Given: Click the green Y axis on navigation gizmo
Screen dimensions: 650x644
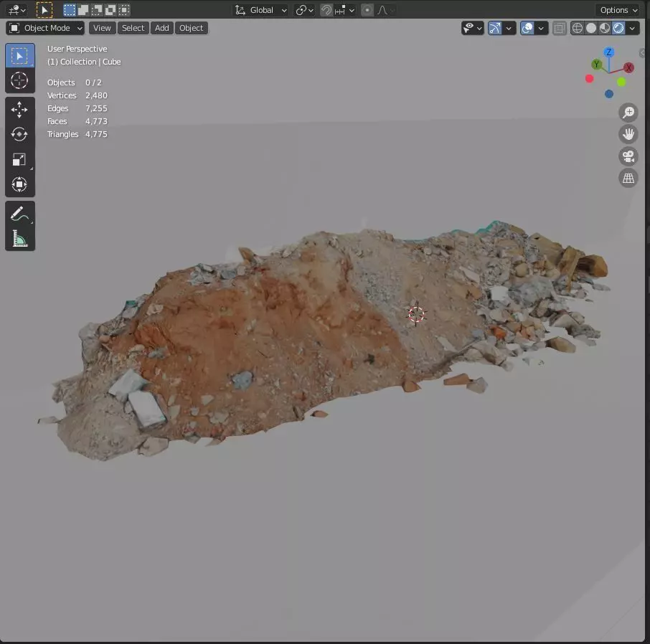Looking at the screenshot, I should [596, 65].
